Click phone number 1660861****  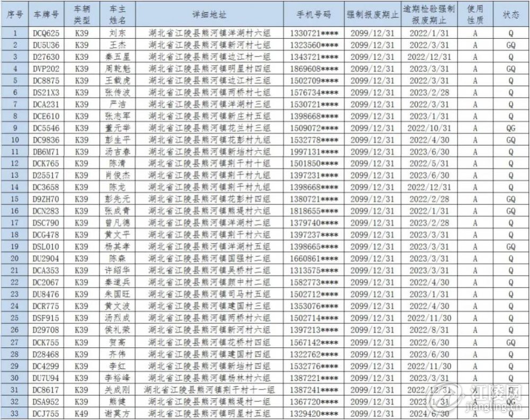(x=314, y=258)
